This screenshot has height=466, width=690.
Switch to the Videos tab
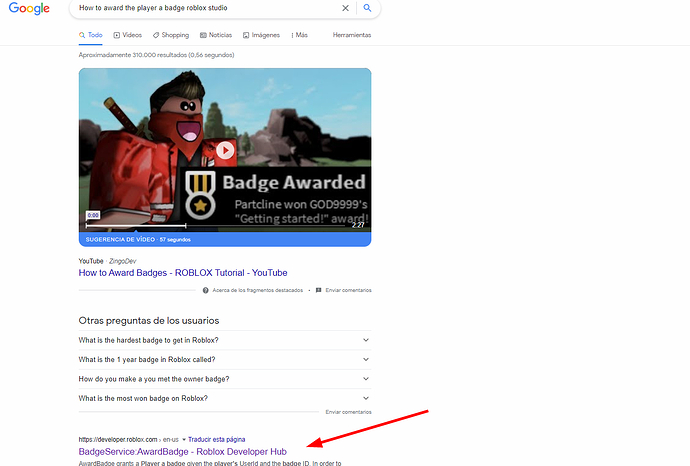pyautogui.click(x=128, y=35)
